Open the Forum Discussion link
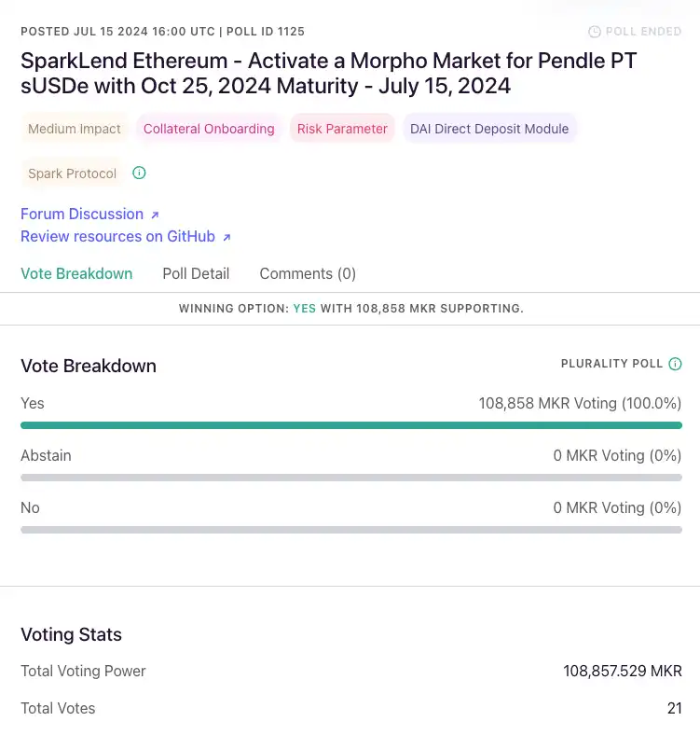 pyautogui.click(x=82, y=214)
